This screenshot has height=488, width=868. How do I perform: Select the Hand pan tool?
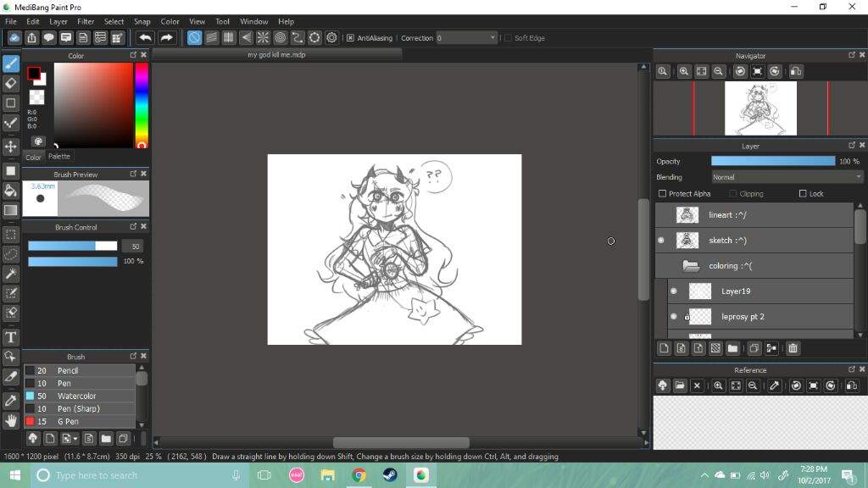pyautogui.click(x=10, y=420)
